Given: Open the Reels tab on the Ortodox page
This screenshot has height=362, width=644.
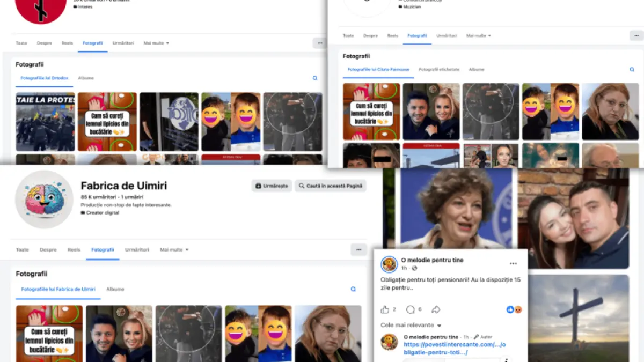Looking at the screenshot, I should [x=67, y=43].
